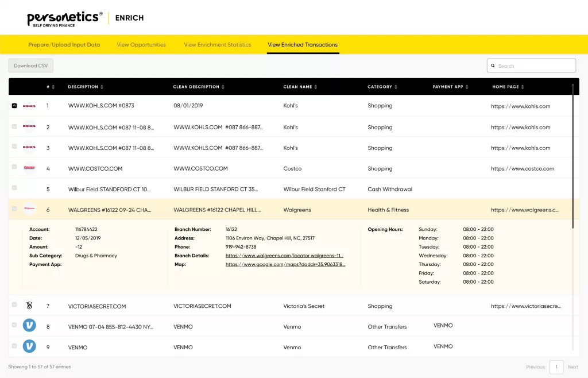Click "Showing 1 to 57 of 57 entries"

point(40,367)
